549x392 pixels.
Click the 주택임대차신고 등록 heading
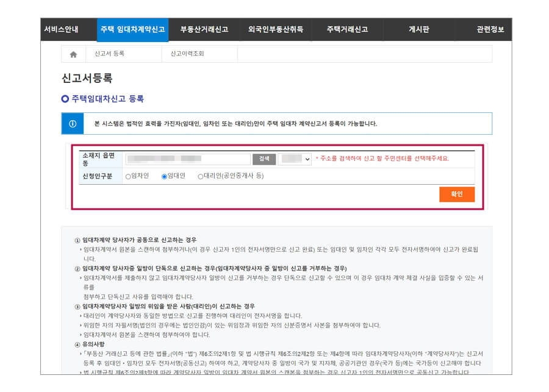click(x=107, y=99)
